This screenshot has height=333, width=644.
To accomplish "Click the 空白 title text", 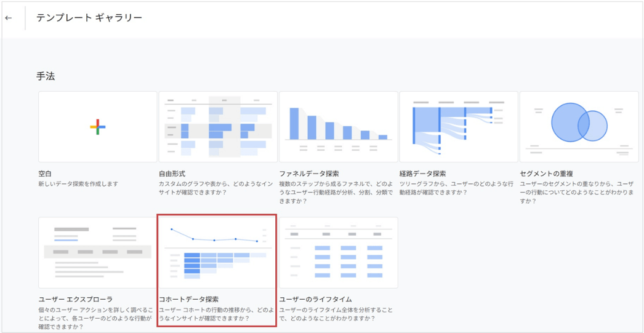I will pos(44,174).
